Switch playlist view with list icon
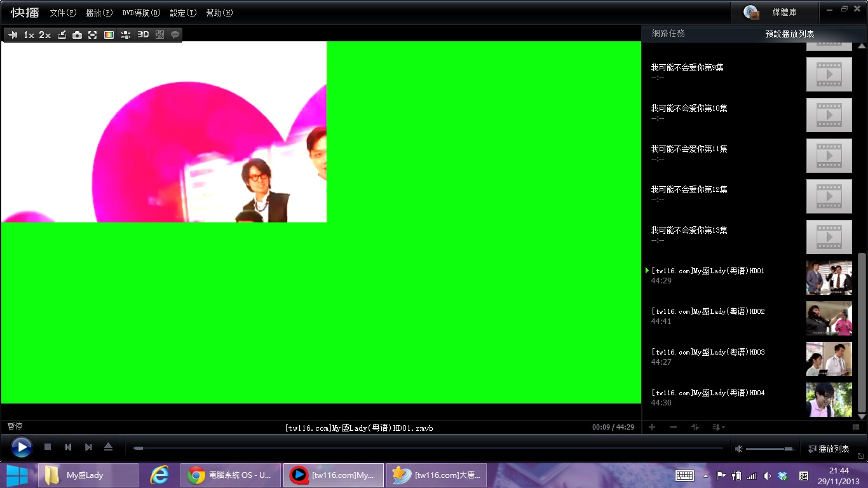This screenshot has height=488, width=868. click(x=856, y=427)
